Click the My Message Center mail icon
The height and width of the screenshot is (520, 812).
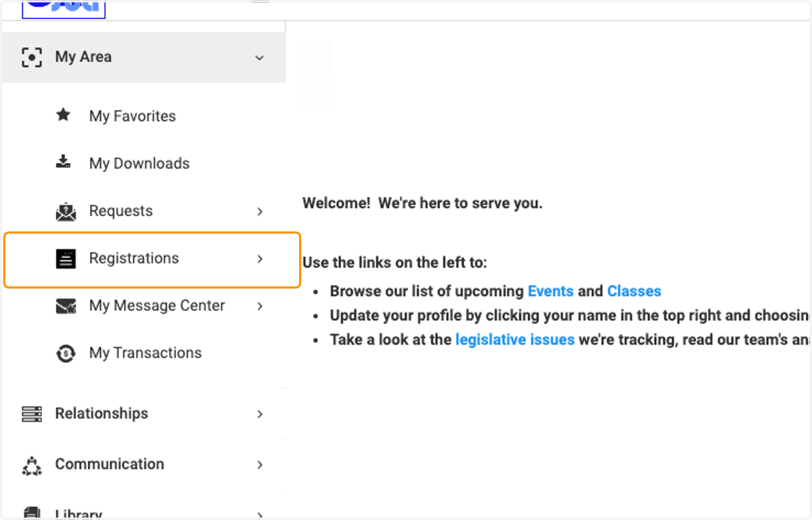[x=66, y=306]
